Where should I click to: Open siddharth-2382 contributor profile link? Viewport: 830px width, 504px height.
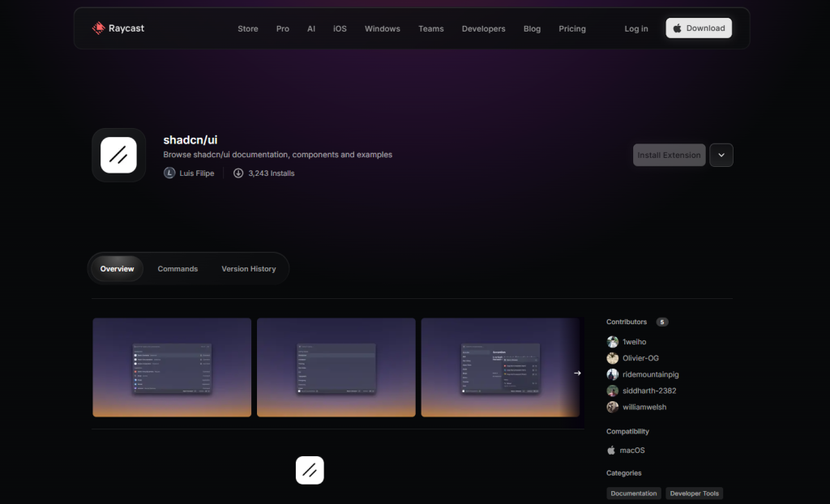point(649,391)
